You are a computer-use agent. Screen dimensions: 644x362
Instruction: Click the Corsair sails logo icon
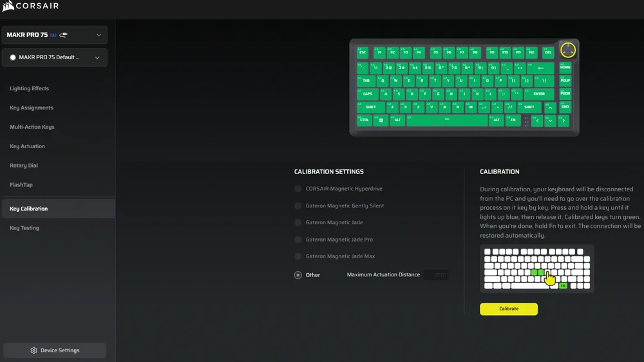pos(8,6)
